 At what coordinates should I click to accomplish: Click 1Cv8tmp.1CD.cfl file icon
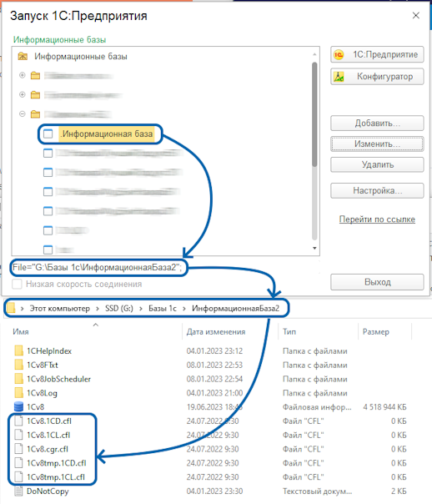(x=18, y=463)
